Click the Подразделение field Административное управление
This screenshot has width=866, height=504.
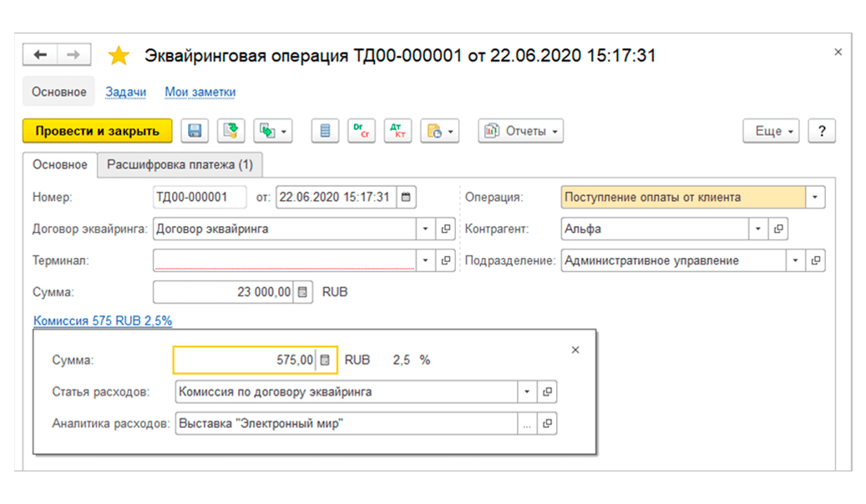(x=673, y=260)
